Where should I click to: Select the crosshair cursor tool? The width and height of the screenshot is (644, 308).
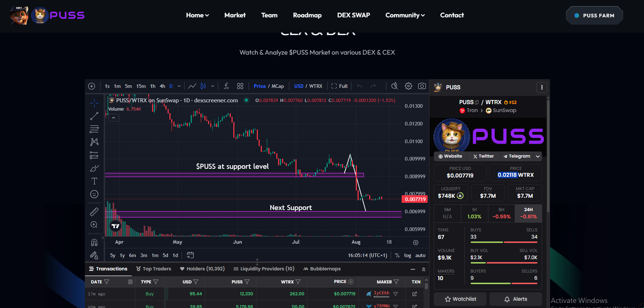(x=94, y=103)
